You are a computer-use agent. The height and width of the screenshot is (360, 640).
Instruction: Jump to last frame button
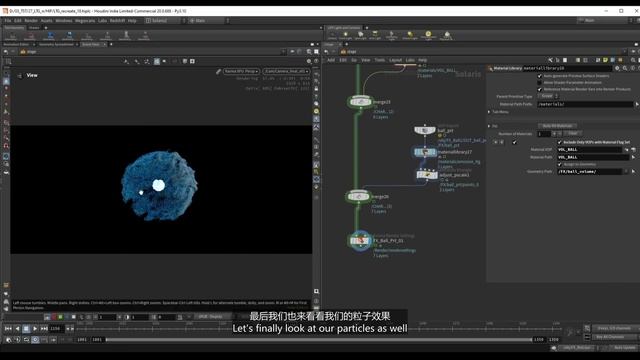(x=44, y=328)
